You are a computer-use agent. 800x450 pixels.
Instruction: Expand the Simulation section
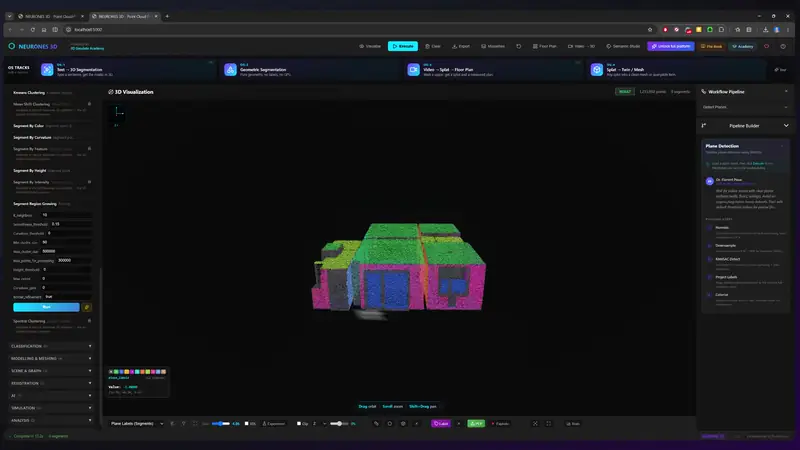(x=51, y=408)
